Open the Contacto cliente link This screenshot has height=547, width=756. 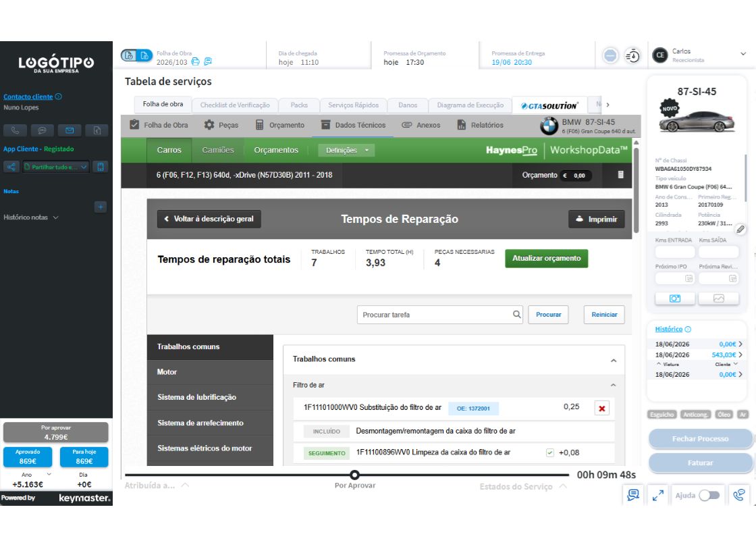pyautogui.click(x=28, y=97)
